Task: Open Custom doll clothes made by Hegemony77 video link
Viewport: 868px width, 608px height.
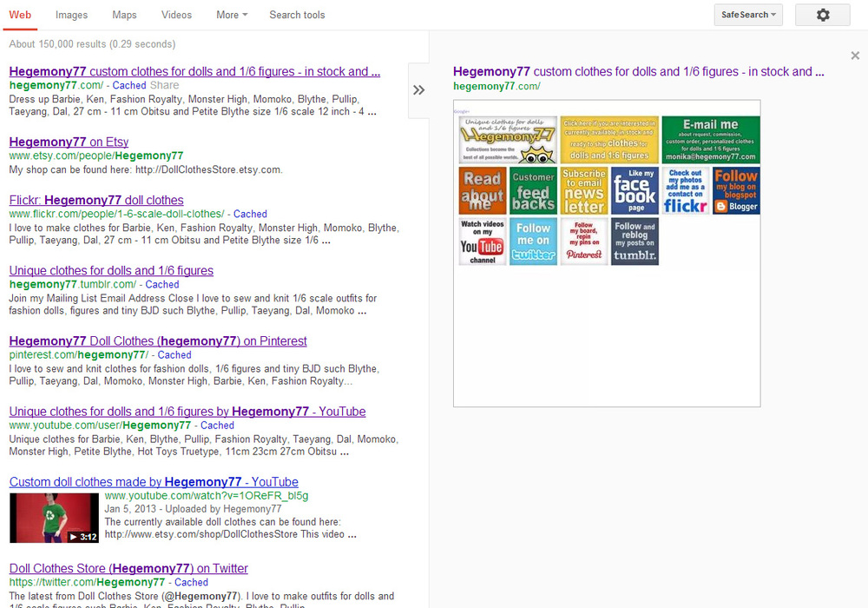Action: [154, 482]
